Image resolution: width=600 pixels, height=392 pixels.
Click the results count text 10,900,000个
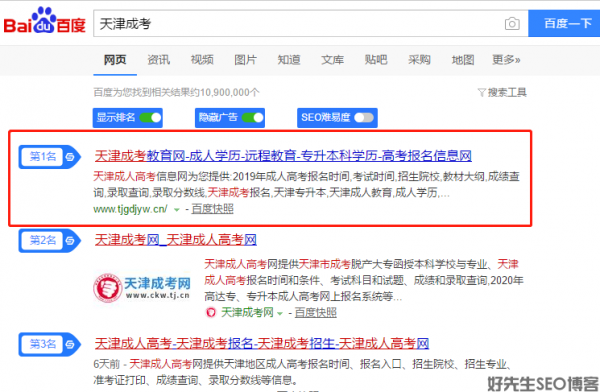[x=230, y=92]
